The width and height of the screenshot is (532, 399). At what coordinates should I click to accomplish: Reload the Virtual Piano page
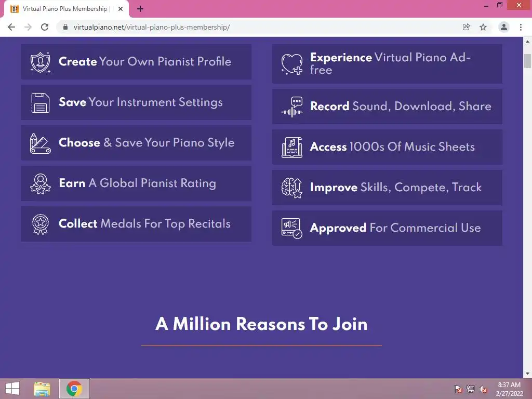click(45, 27)
